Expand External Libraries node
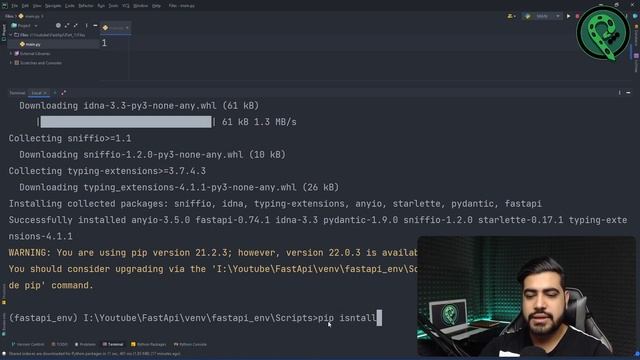 [x=11, y=53]
